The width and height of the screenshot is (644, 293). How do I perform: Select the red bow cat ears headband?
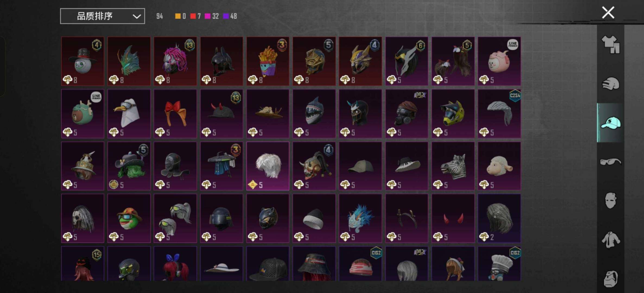pos(175,114)
